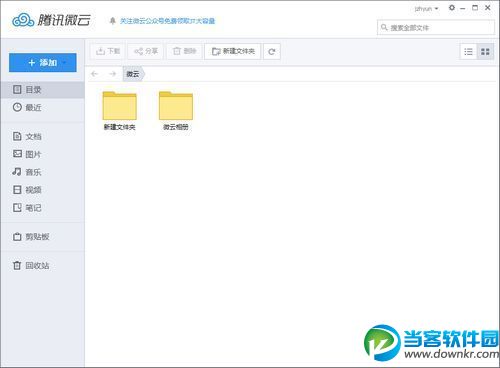Open the 目录 section in sidebar
Screen dimensions: 500x368
42,90
